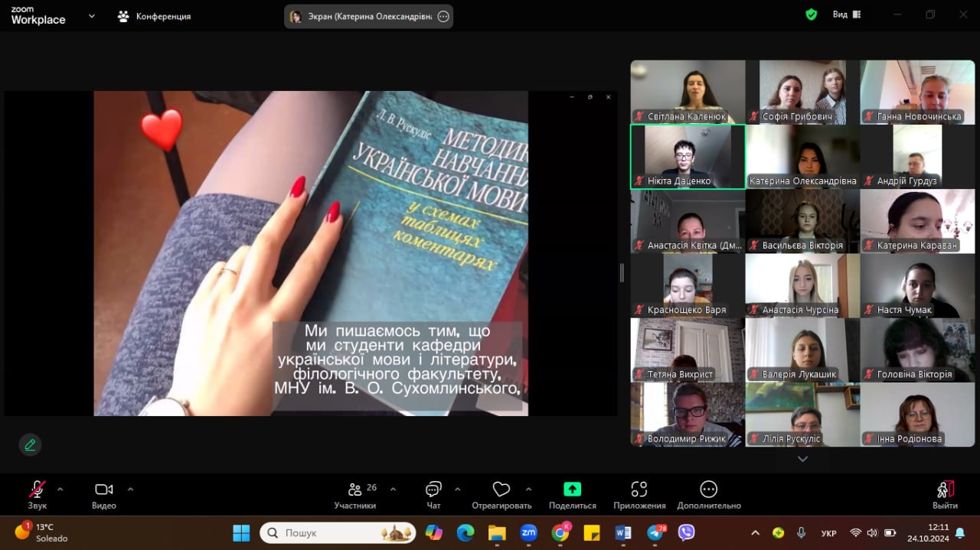Image resolution: width=980 pixels, height=550 pixels.
Task: Expand Zoom Workplace dropdown chevron
Action: [x=92, y=15]
